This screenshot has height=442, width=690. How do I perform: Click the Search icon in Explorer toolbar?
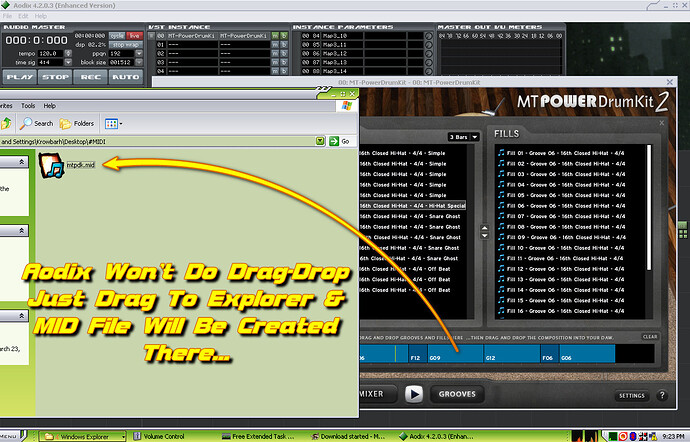(36, 123)
